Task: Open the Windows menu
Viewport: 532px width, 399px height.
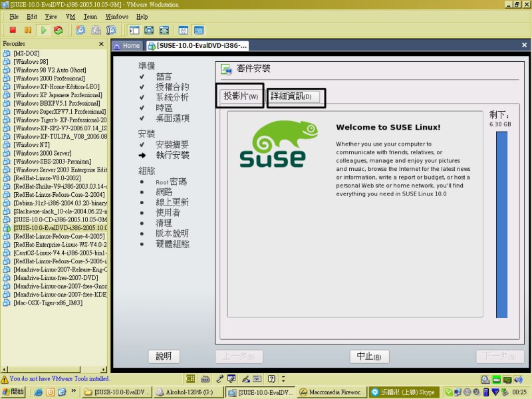Action: (x=117, y=17)
